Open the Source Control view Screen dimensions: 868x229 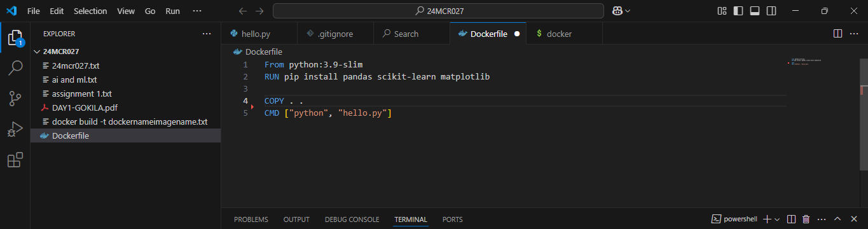(15, 98)
